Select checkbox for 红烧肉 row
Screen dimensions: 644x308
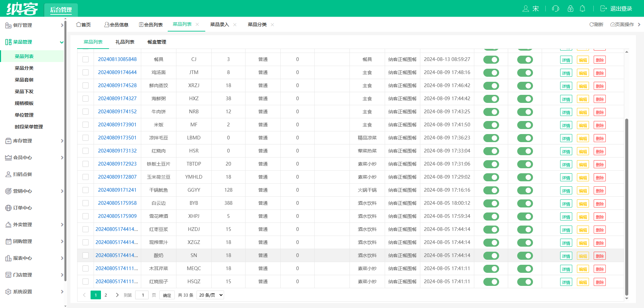pyautogui.click(x=86, y=151)
